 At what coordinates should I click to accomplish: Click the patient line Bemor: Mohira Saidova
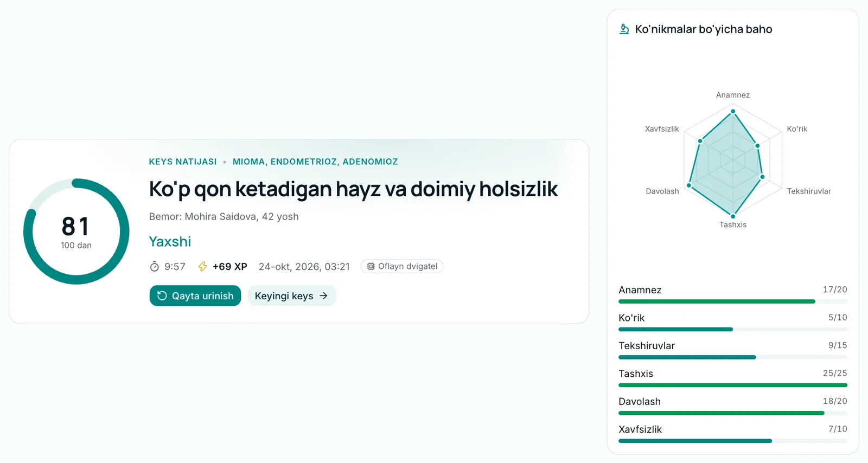coord(224,216)
